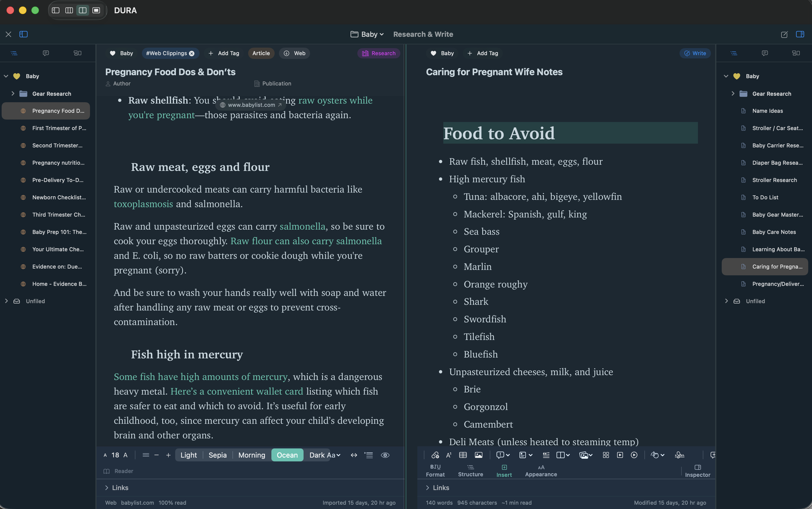Expand Gear Research folder in right sidebar
The width and height of the screenshot is (812, 509).
[x=733, y=94]
